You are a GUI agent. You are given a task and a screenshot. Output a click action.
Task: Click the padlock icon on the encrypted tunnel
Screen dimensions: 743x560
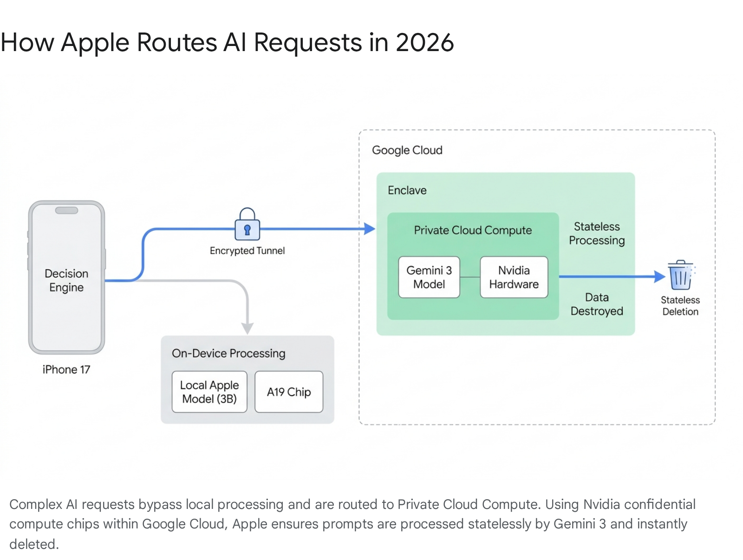tap(247, 224)
